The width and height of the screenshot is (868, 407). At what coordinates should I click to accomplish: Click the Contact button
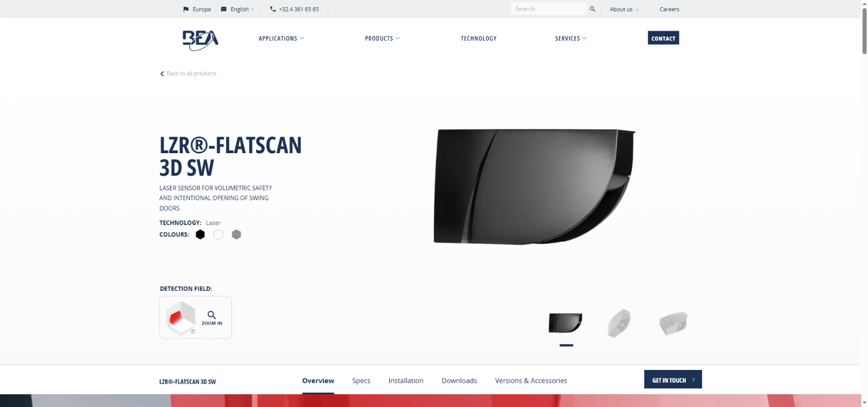click(663, 38)
